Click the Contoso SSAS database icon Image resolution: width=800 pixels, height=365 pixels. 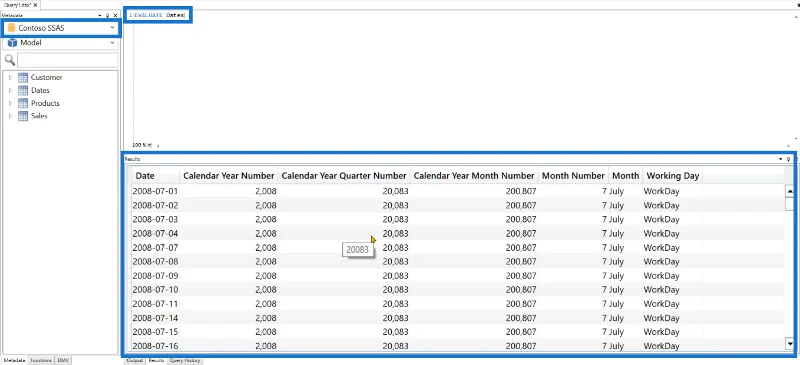coord(11,28)
